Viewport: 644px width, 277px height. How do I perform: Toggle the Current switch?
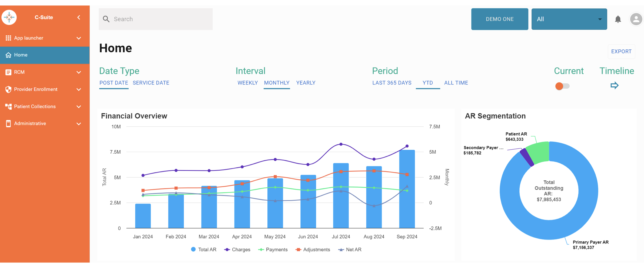tap(562, 86)
